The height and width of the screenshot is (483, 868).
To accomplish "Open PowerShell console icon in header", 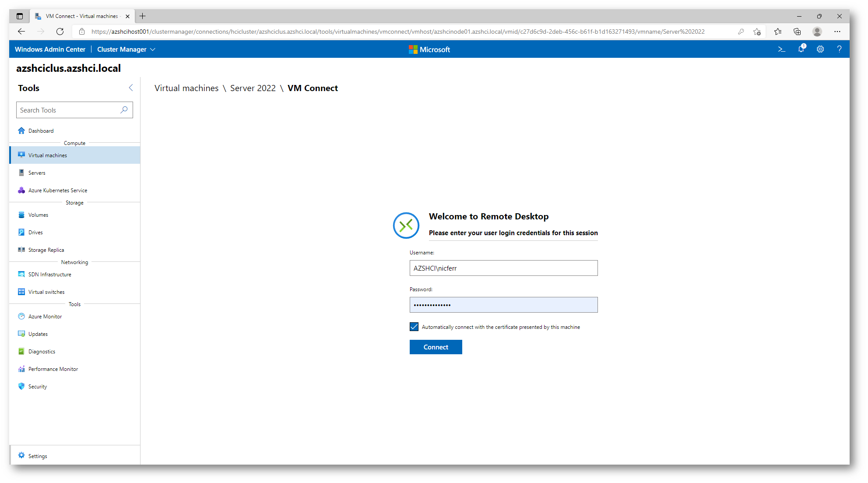I will coord(781,49).
